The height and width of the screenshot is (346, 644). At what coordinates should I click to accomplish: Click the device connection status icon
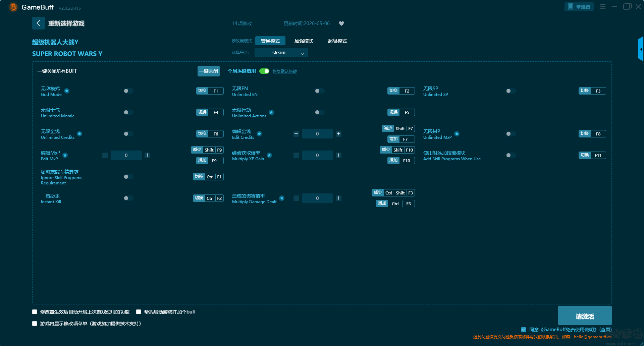click(570, 7)
